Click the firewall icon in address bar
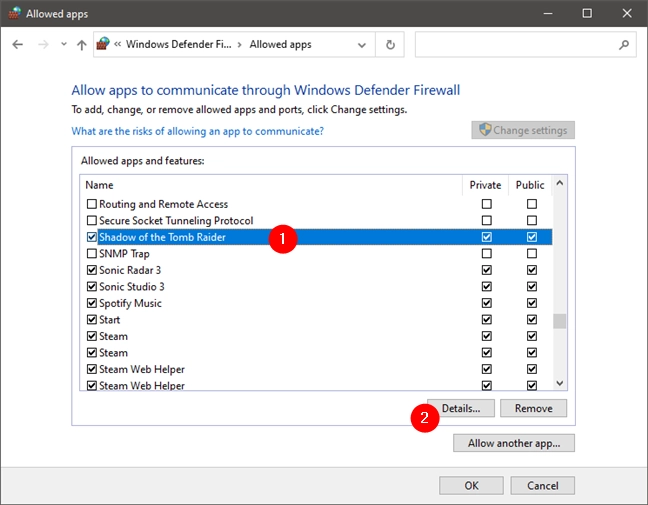Screen dimensions: 648x505 pyautogui.click(x=103, y=43)
